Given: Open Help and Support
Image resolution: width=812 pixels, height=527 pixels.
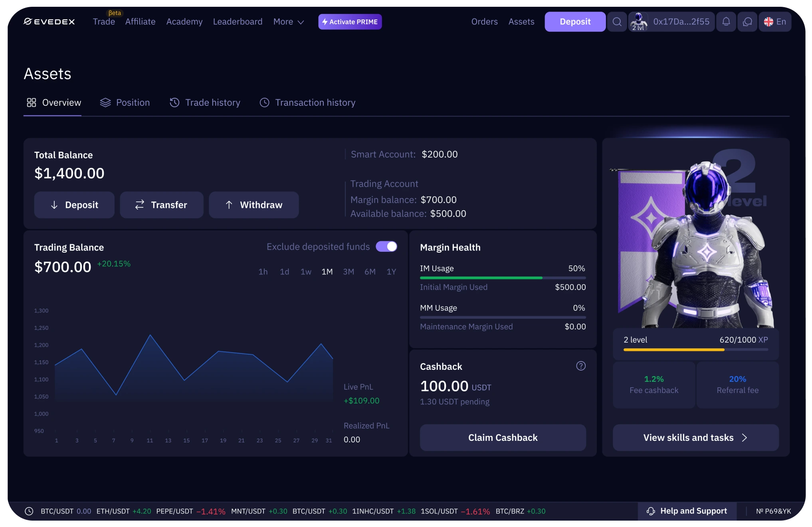Looking at the screenshot, I should coord(687,511).
